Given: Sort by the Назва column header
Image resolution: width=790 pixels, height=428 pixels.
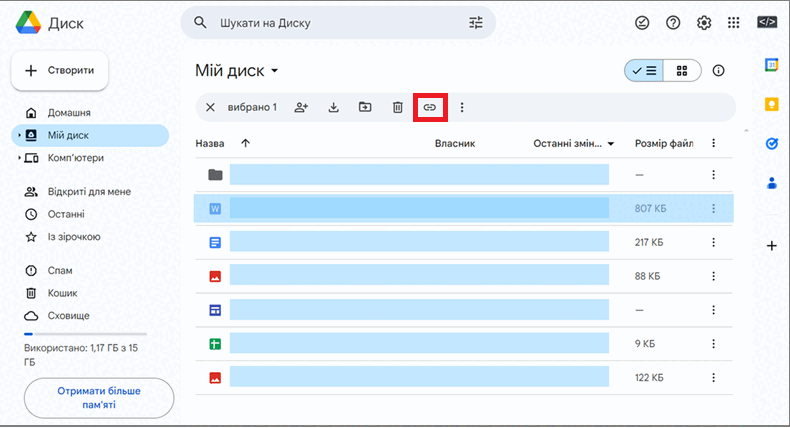Looking at the screenshot, I should tap(210, 144).
